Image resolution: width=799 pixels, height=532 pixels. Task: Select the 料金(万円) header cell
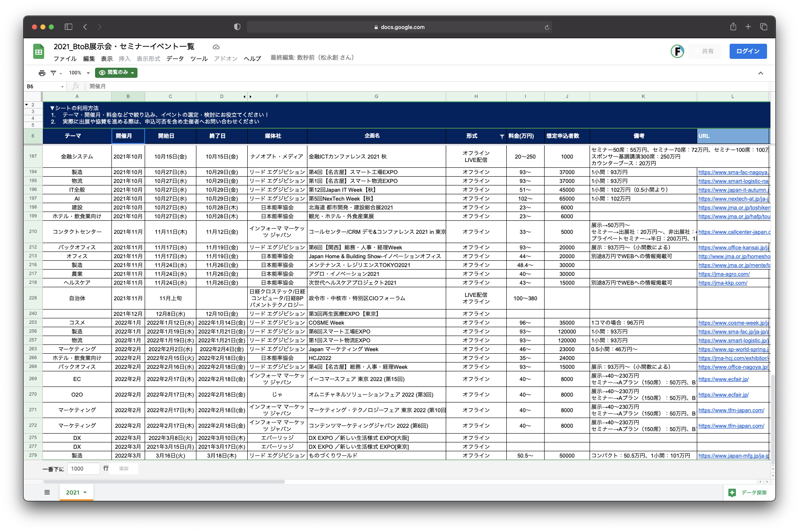[525, 136]
